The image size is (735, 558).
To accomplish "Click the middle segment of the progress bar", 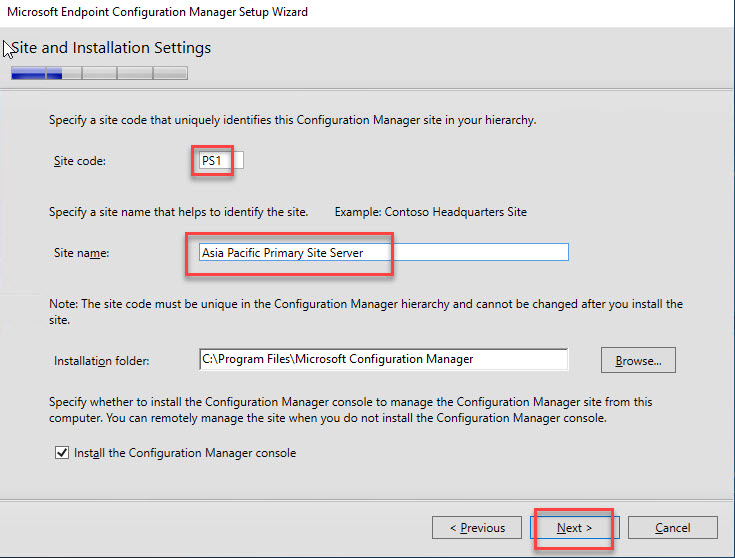I will tap(99, 73).
